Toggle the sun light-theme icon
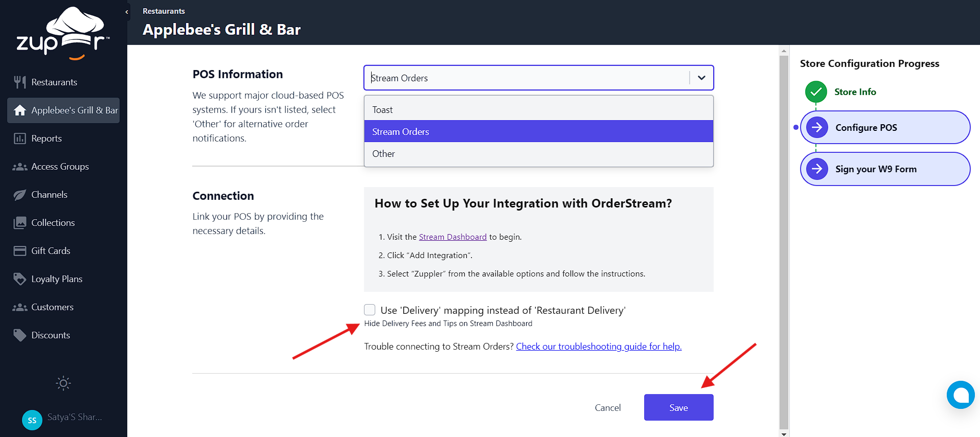The height and width of the screenshot is (437, 980). [63, 383]
